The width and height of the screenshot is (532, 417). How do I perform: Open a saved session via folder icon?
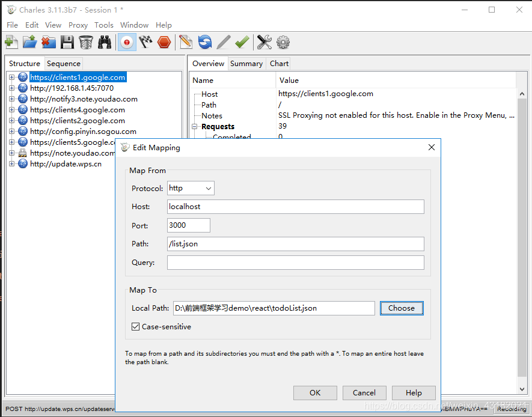click(x=30, y=43)
